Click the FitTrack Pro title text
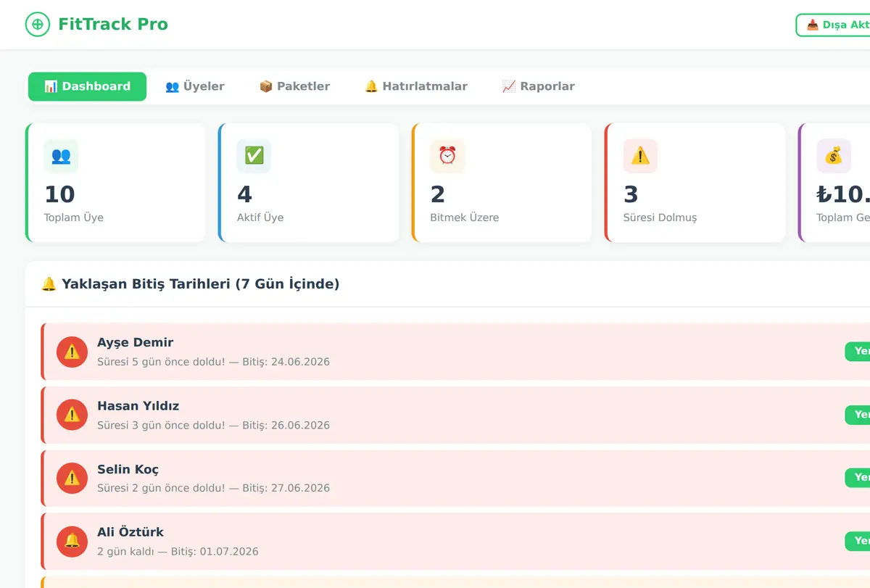The height and width of the screenshot is (588, 870). (x=113, y=25)
